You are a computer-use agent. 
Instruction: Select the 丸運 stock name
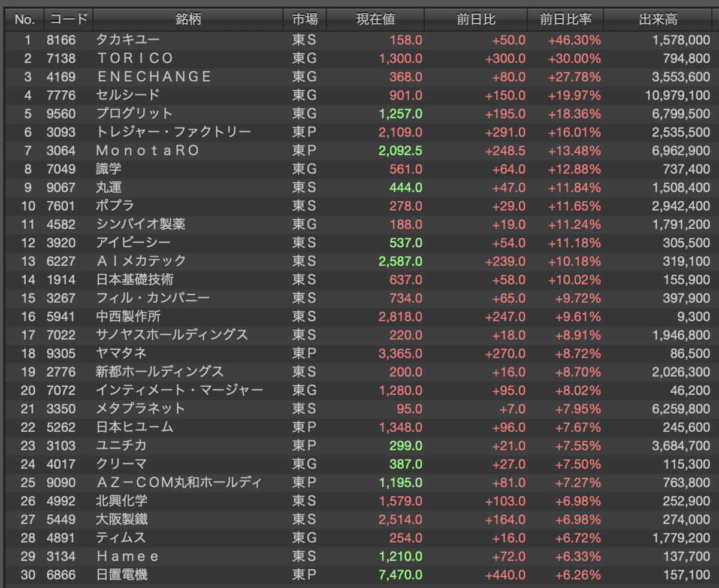coord(108,187)
